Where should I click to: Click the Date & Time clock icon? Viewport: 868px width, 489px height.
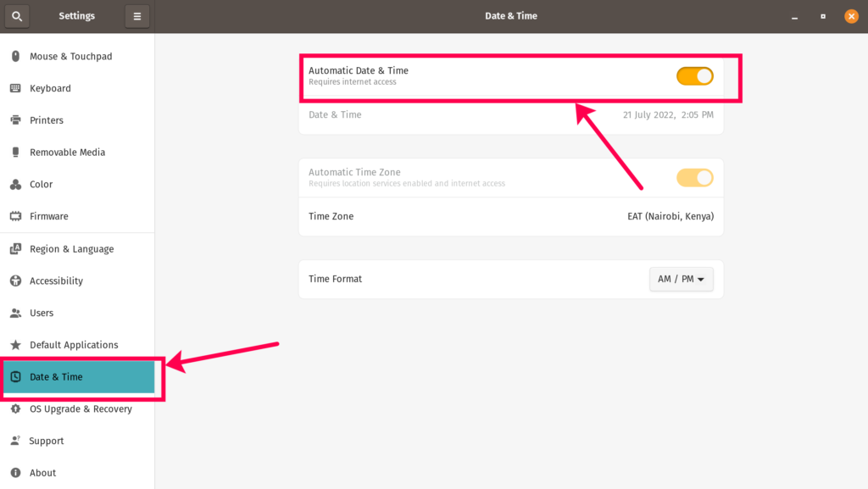[15, 376]
